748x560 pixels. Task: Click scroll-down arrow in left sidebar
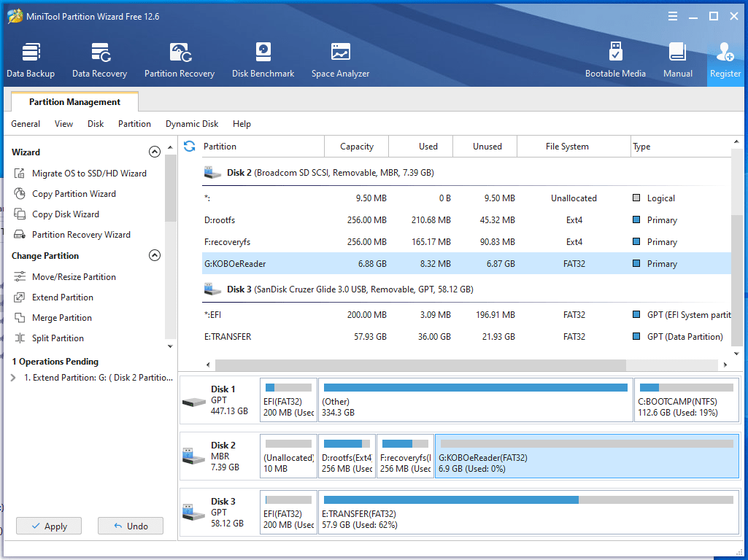point(170,346)
